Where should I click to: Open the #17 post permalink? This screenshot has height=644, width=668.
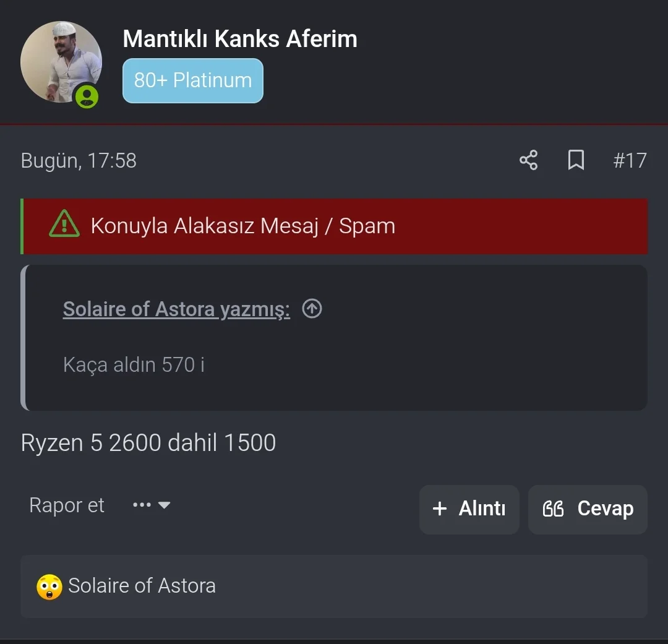630,161
